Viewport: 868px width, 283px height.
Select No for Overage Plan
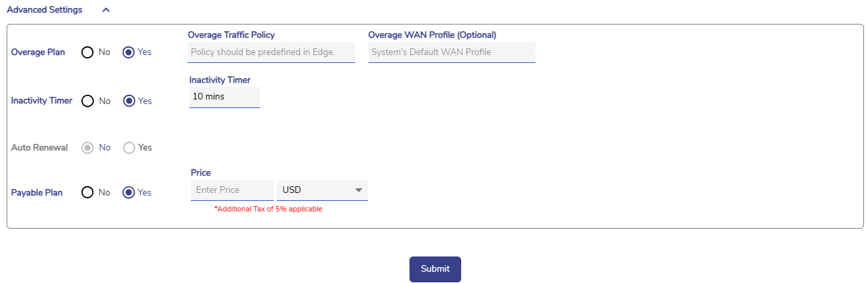(87, 52)
